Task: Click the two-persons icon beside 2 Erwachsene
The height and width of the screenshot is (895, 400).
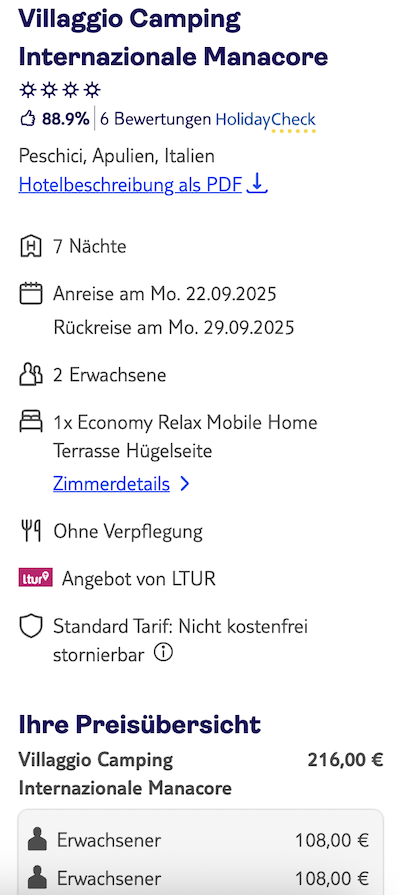Action: (x=31, y=375)
